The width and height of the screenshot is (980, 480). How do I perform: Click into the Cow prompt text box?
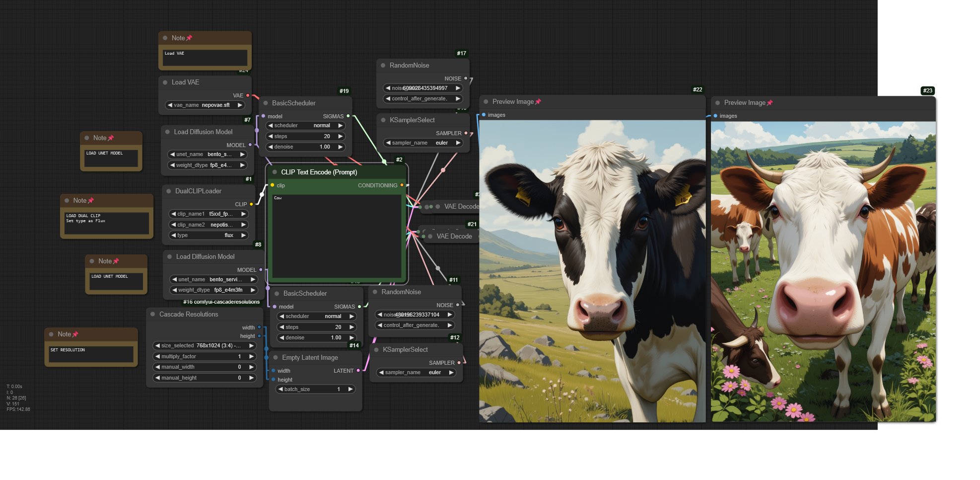point(337,236)
